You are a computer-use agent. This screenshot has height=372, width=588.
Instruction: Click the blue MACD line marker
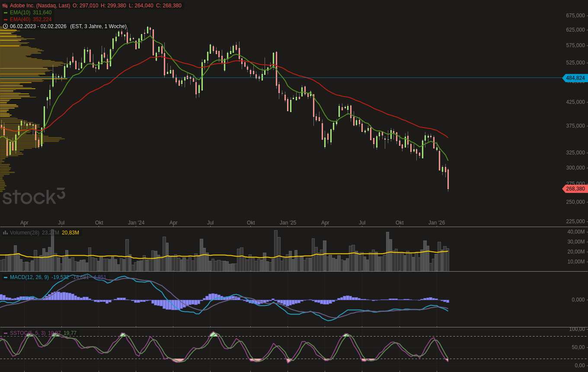pos(6,277)
